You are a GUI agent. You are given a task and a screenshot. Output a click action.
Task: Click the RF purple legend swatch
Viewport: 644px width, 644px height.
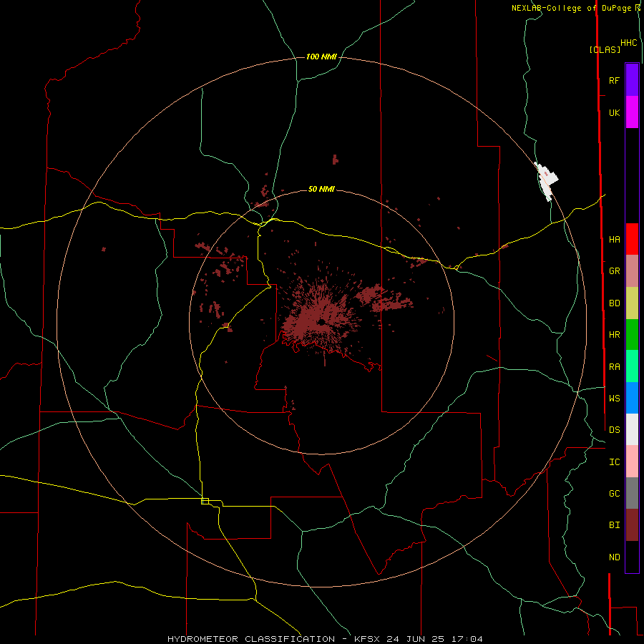click(x=632, y=80)
